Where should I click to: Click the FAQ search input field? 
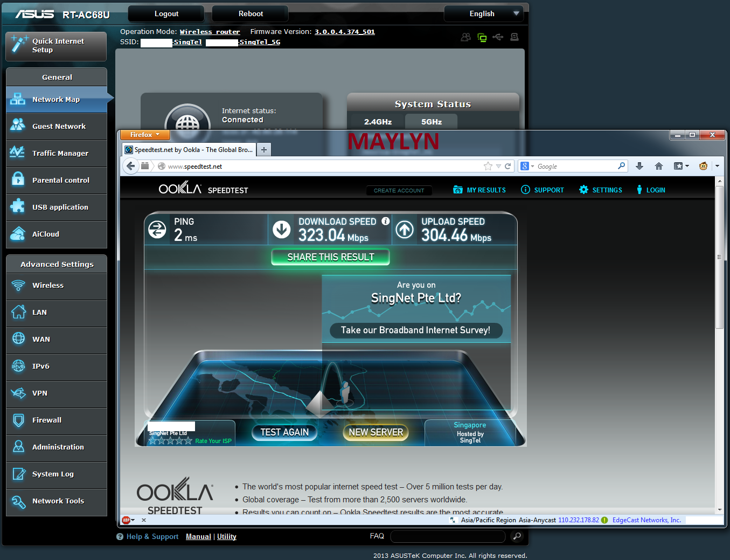pyautogui.click(x=447, y=536)
